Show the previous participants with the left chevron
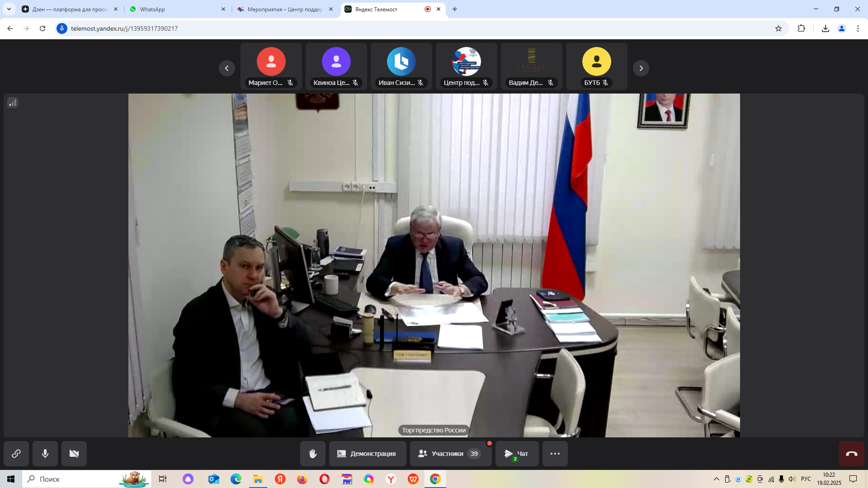This screenshot has height=488, width=868. tap(227, 68)
